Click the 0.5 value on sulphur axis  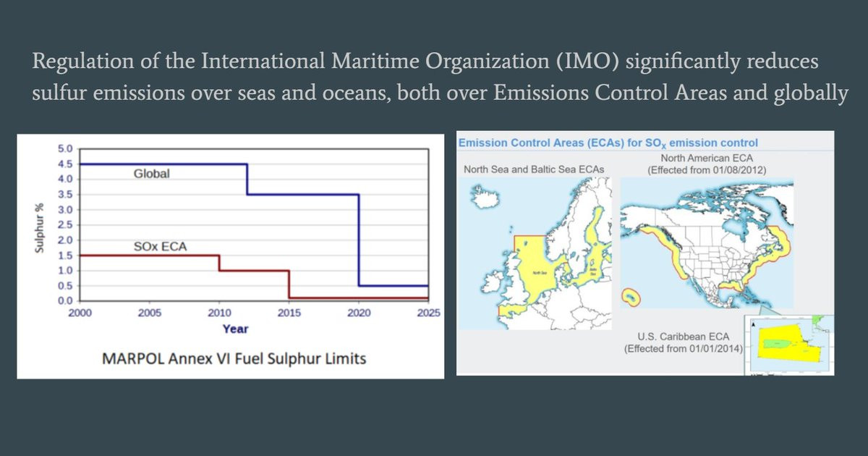[x=65, y=286]
